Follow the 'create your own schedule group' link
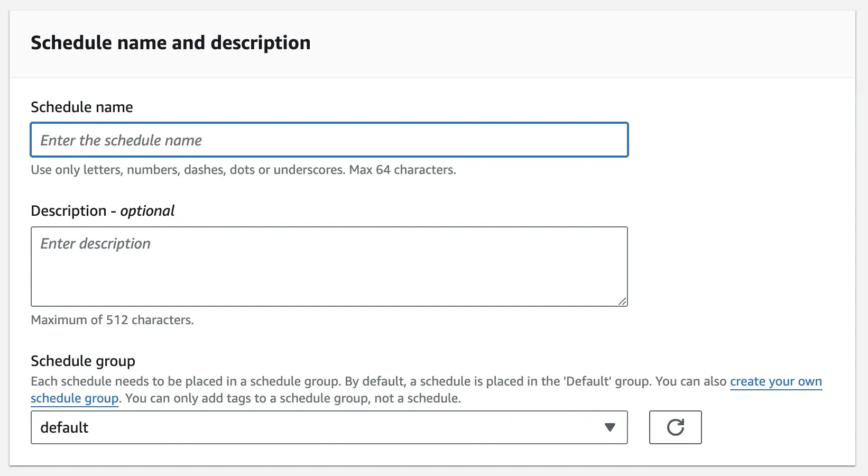The width and height of the screenshot is (868, 476). [x=775, y=382]
